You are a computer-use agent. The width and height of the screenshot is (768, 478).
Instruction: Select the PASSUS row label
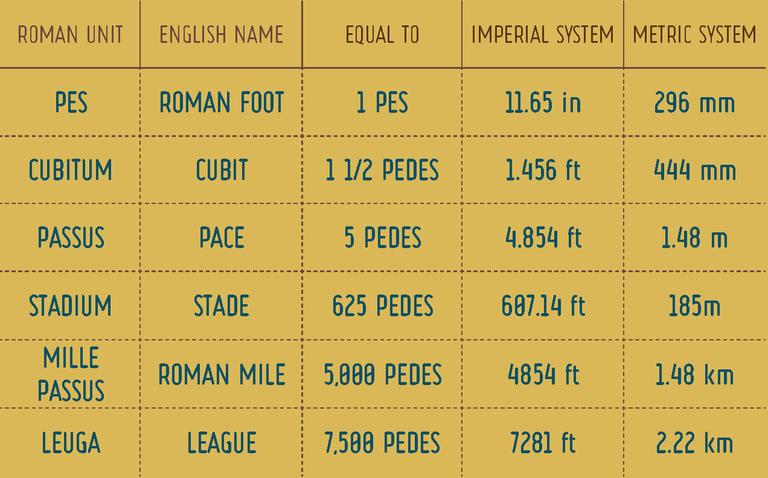click(71, 238)
